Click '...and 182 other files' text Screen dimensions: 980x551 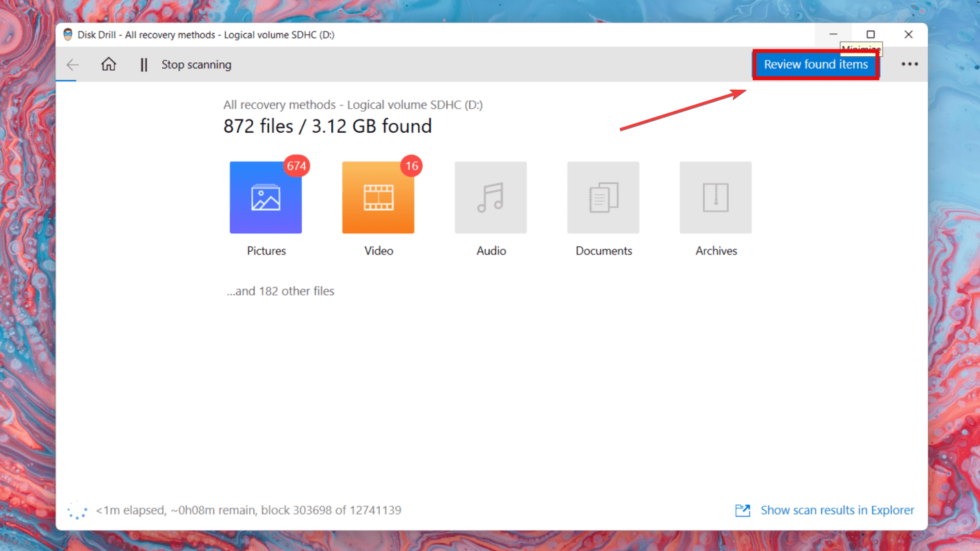tap(281, 291)
